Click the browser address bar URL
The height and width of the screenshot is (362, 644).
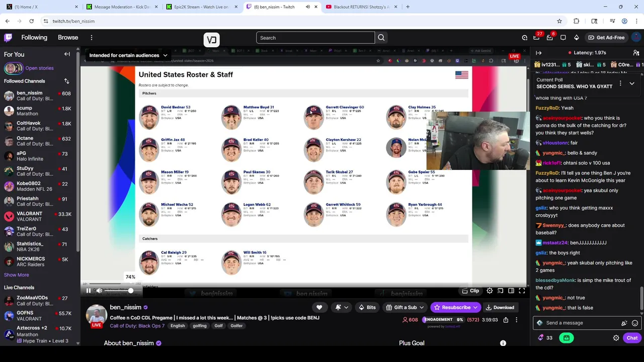click(73, 21)
